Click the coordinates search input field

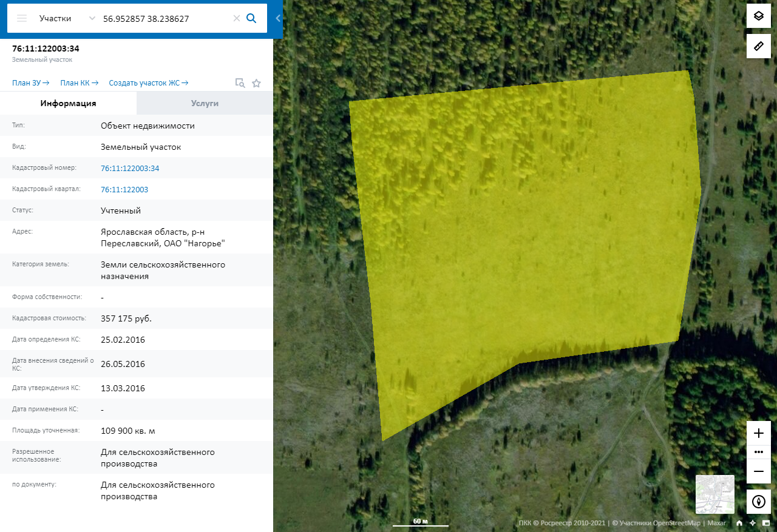(164, 19)
